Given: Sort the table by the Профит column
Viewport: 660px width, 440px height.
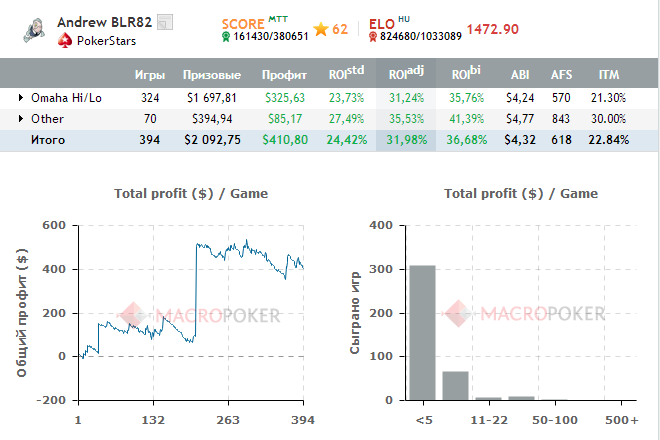Looking at the screenshot, I should [284, 75].
